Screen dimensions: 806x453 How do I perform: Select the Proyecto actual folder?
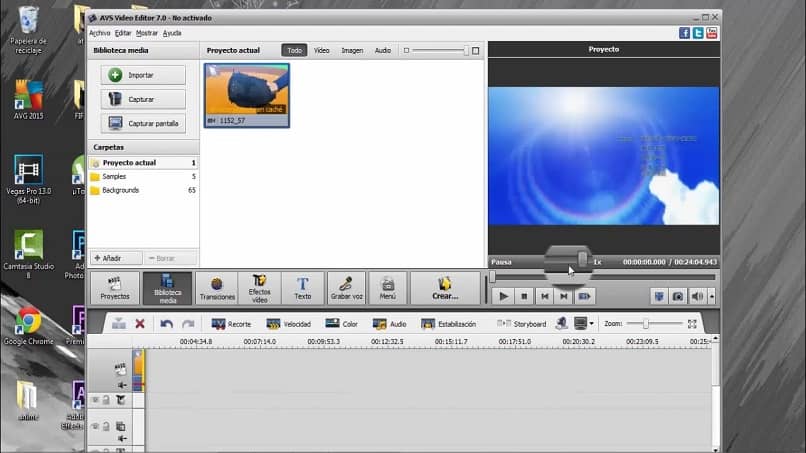143,162
